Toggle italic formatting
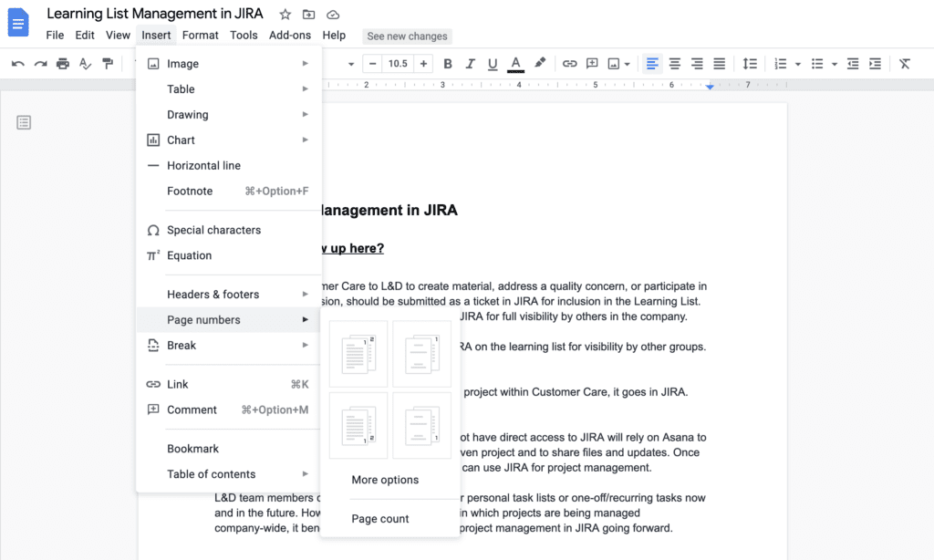934x560 pixels. click(470, 64)
